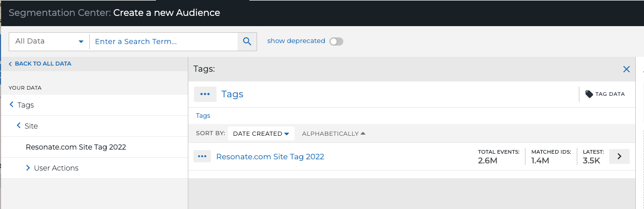Collapse the Tags tree node

(12, 105)
